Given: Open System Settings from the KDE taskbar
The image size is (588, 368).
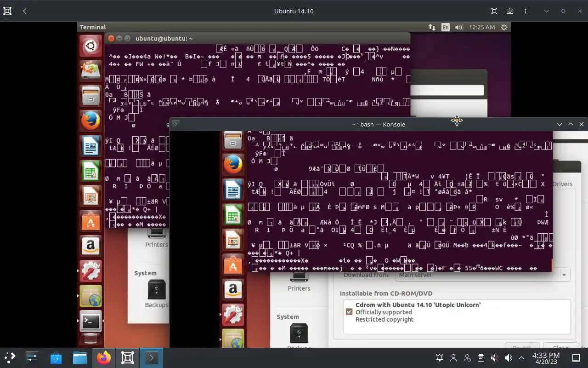Looking at the screenshot, I should [32, 357].
